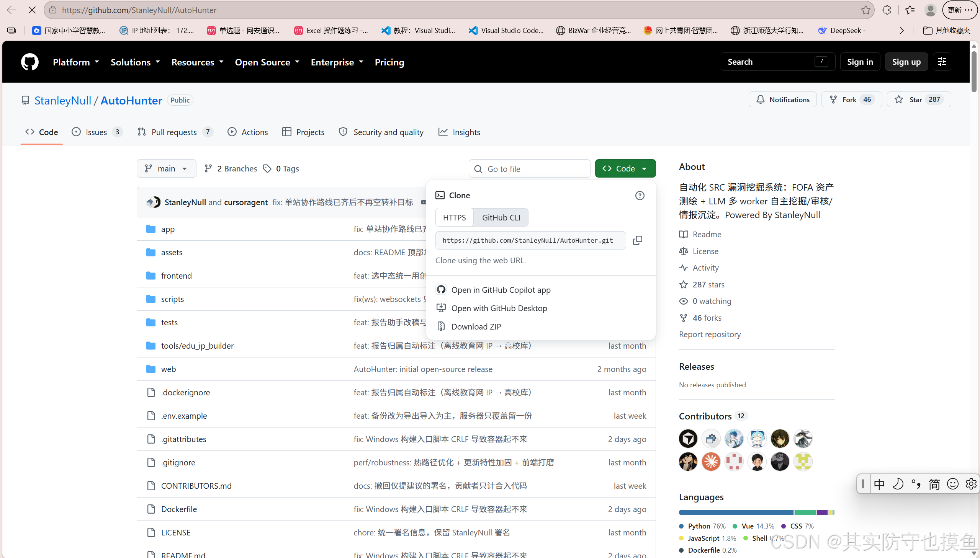Open in GitHub Copilot app
Image resolution: width=980 pixels, height=558 pixels.
pyautogui.click(x=501, y=290)
